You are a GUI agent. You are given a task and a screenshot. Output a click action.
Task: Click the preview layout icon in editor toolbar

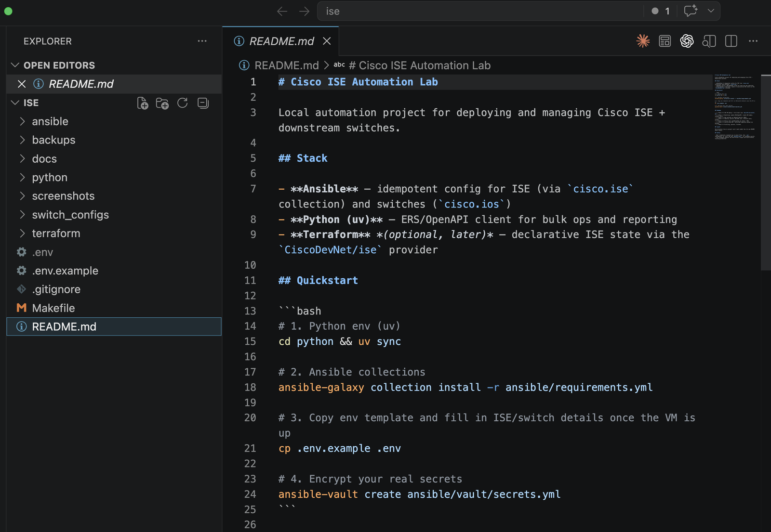pos(665,41)
